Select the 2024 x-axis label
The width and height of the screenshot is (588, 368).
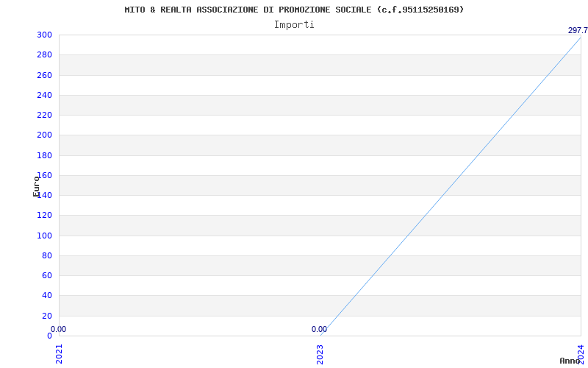[x=581, y=354]
